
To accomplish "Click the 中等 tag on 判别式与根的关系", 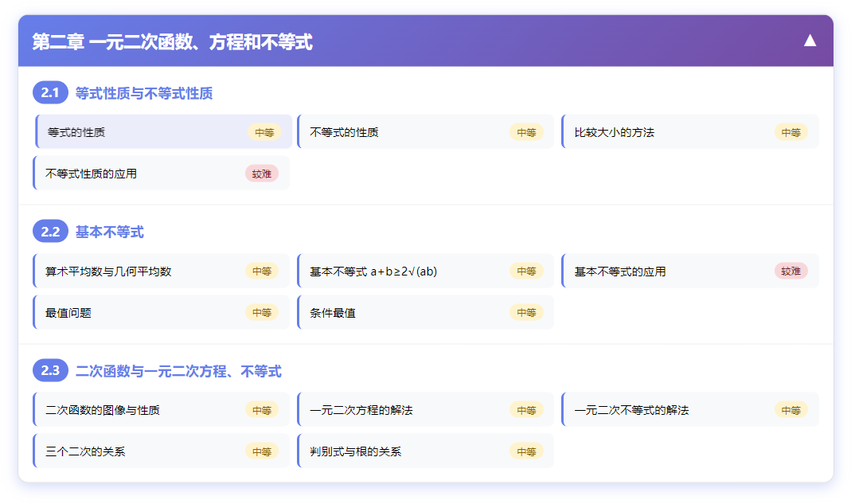I will click(526, 451).
